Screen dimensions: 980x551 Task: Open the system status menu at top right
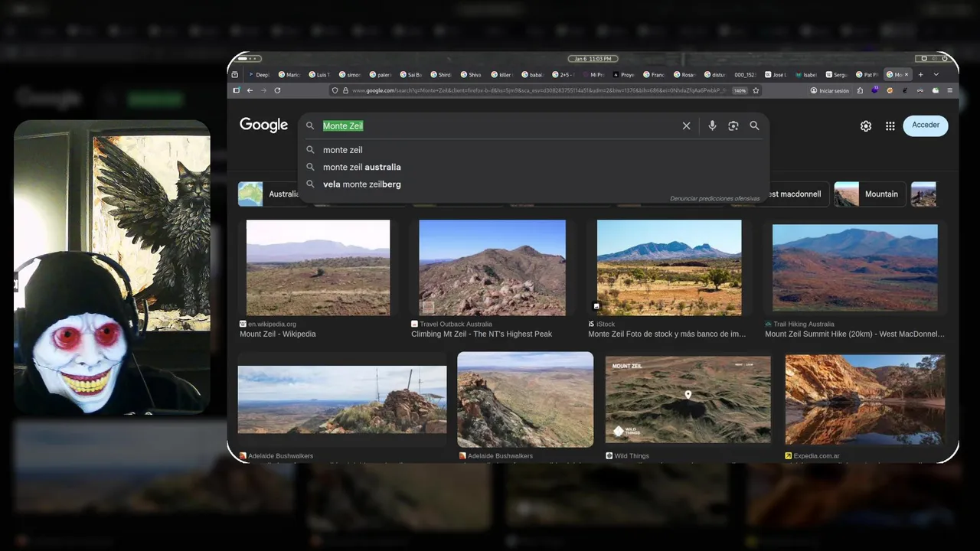933,59
